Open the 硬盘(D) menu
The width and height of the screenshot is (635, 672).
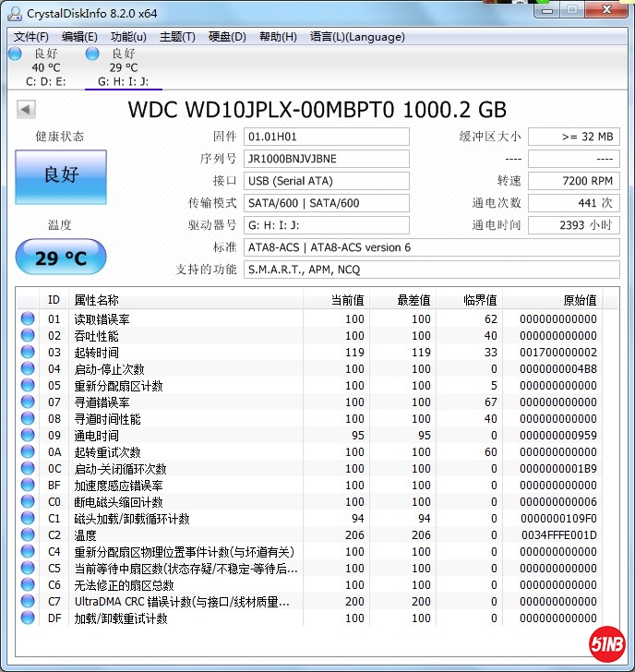[x=227, y=37]
